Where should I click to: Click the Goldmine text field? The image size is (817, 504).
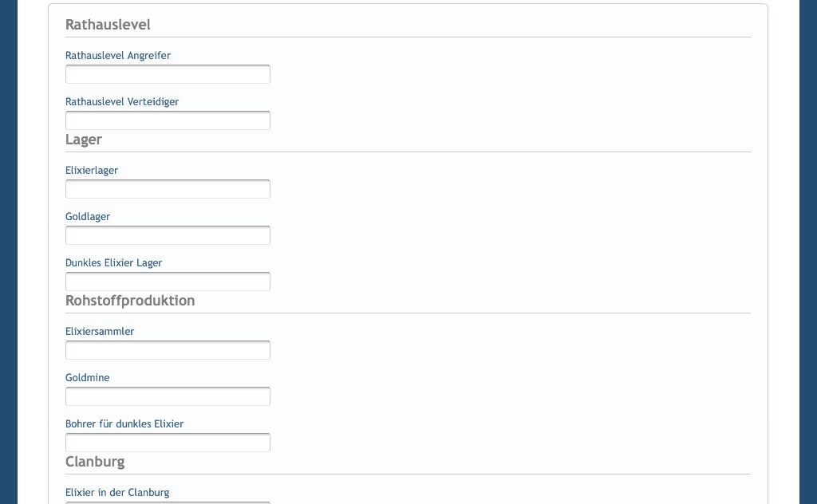168,396
